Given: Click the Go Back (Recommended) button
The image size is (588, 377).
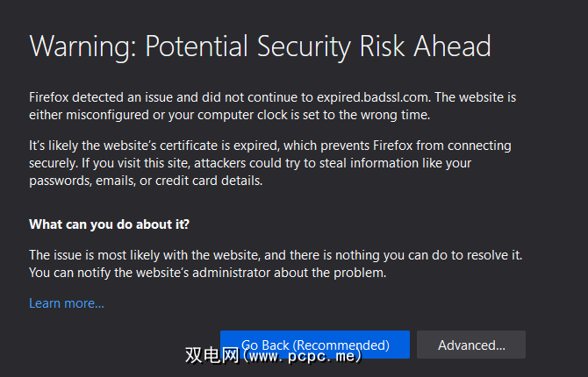Looking at the screenshot, I should pos(315,345).
